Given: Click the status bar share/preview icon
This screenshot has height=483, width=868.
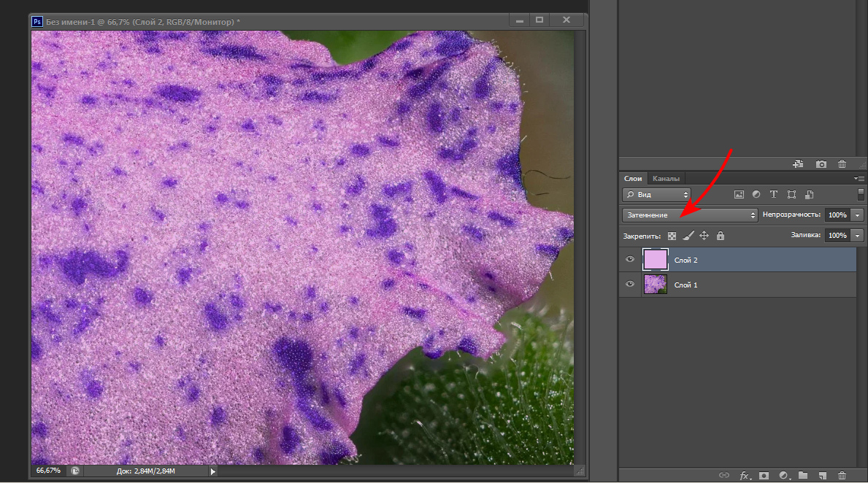Looking at the screenshot, I should pos(75,471).
